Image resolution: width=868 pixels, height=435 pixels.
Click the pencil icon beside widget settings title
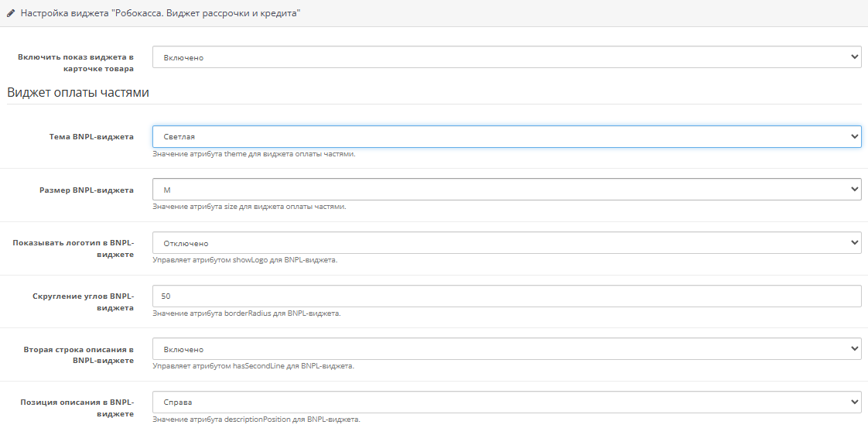(11, 13)
